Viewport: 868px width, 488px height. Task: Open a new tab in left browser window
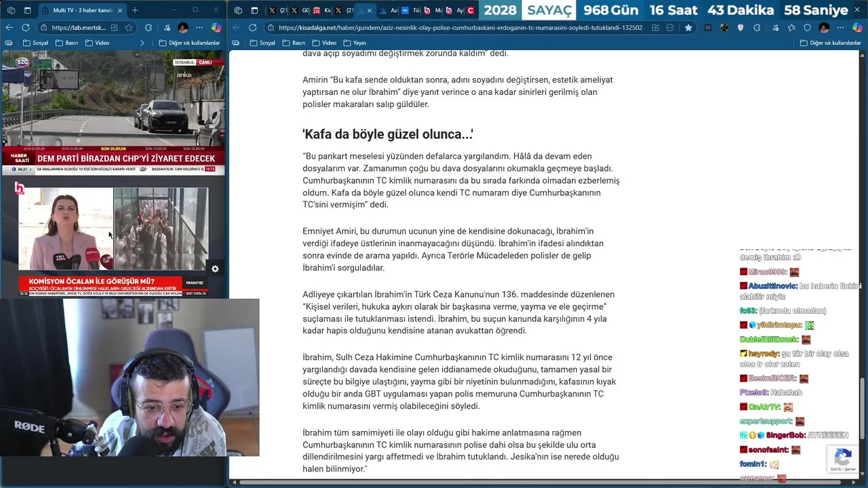134,10
